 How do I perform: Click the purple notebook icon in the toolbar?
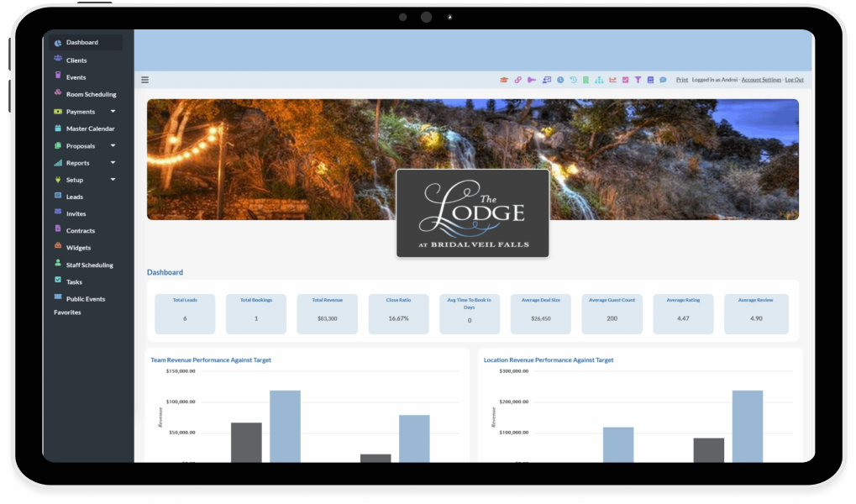(x=652, y=79)
